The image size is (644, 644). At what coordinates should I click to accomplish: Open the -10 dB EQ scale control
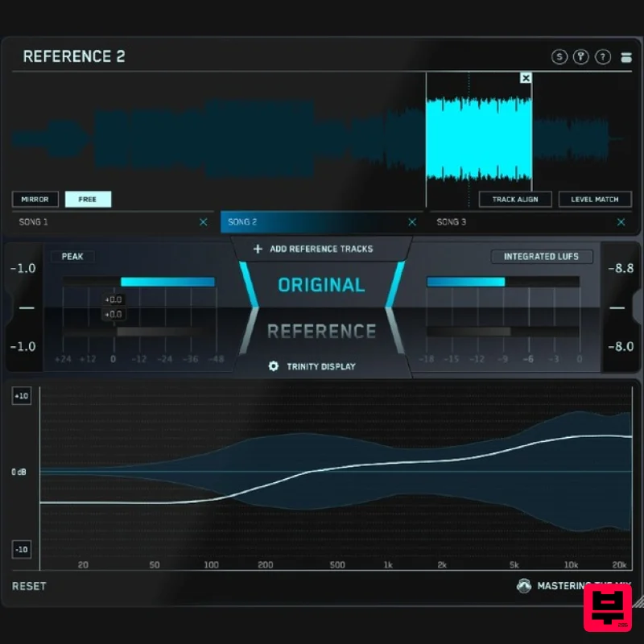coord(21,549)
